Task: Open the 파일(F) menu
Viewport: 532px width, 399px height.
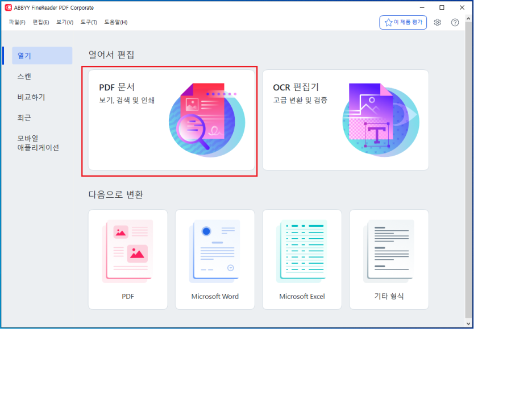Action: 17,22
